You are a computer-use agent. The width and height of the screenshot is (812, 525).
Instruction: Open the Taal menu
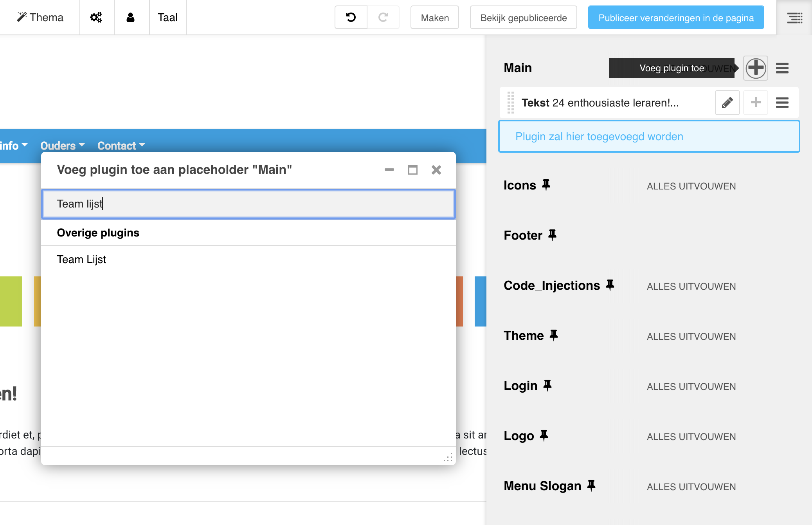pos(167,17)
